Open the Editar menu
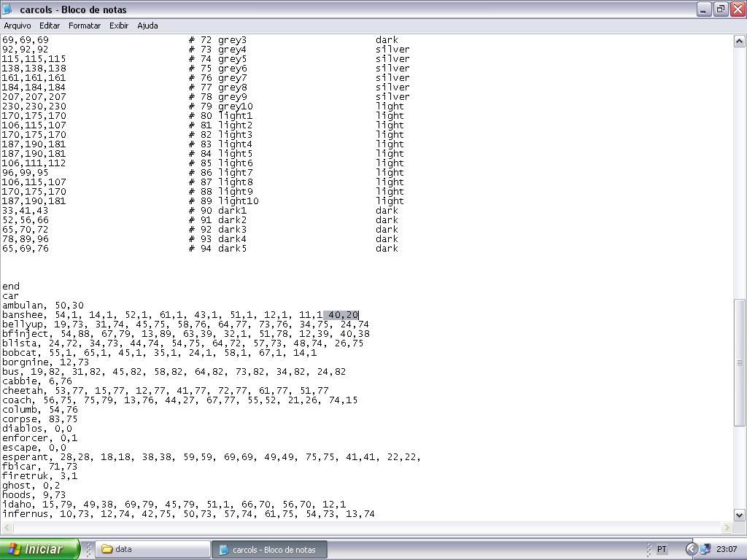This screenshot has height=560, width=747. (50, 26)
